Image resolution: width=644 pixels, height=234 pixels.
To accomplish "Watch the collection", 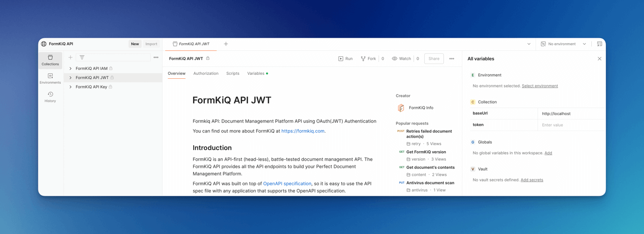I will point(401,59).
